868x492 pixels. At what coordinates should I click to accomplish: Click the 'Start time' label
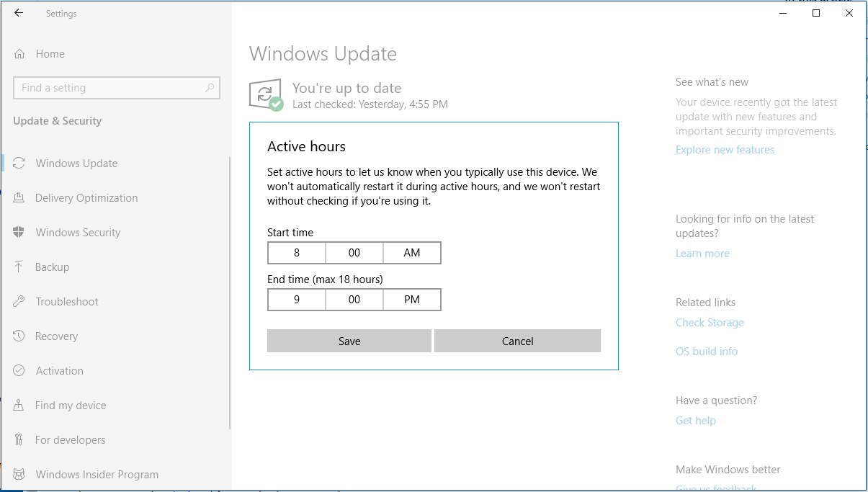(x=290, y=233)
